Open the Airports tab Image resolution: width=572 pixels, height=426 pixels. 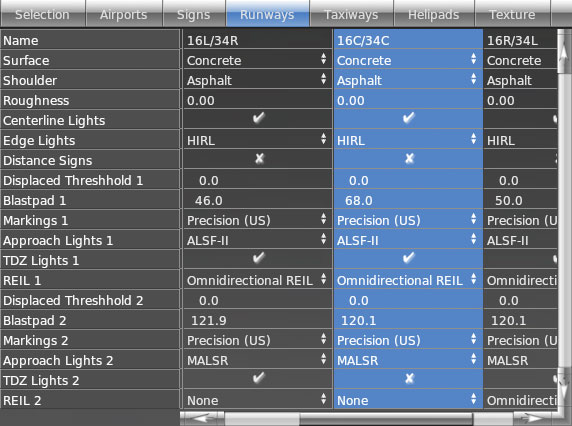(x=124, y=14)
